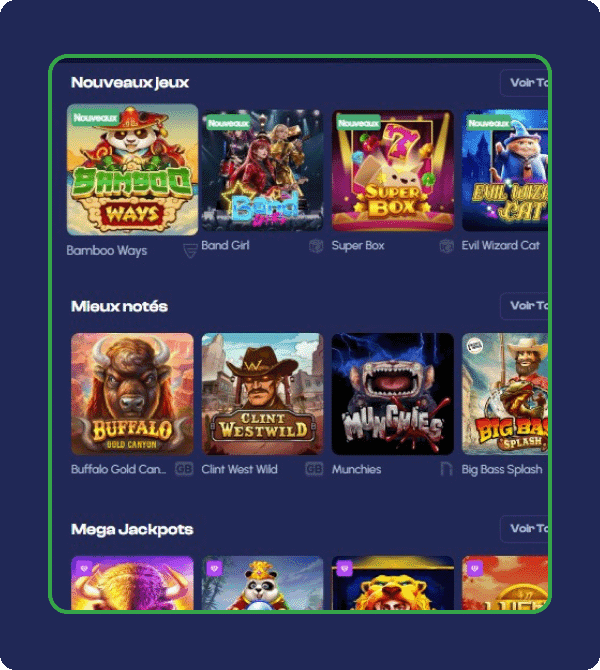Viewport: 600px width, 670px height.
Task: Click the purple jackpot badge on first Mega Jackpots game
Action: 84,568
